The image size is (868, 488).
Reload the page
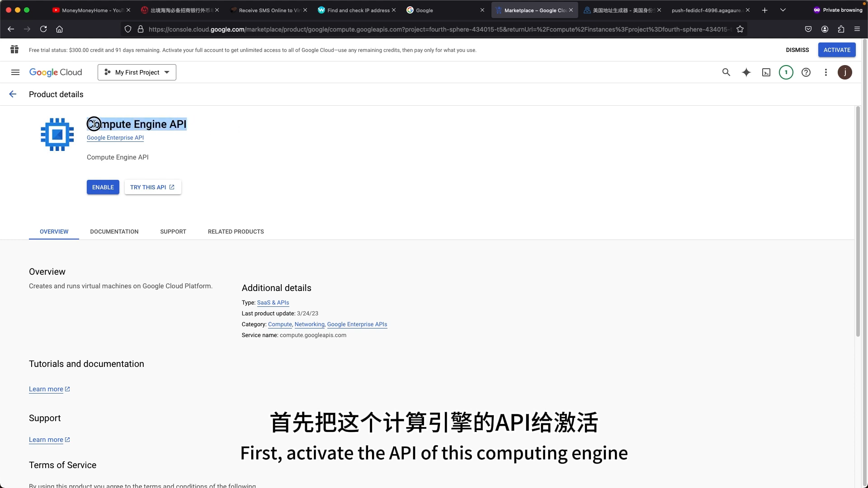click(43, 29)
